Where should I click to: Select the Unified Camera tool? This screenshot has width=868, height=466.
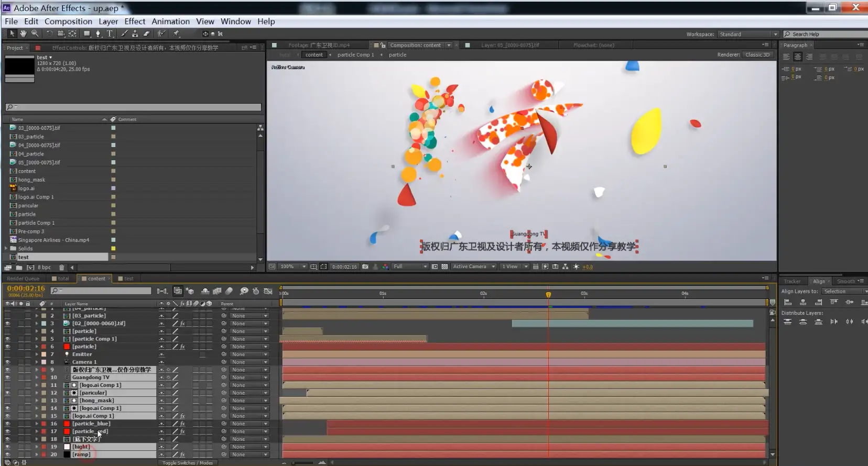[x=61, y=34]
